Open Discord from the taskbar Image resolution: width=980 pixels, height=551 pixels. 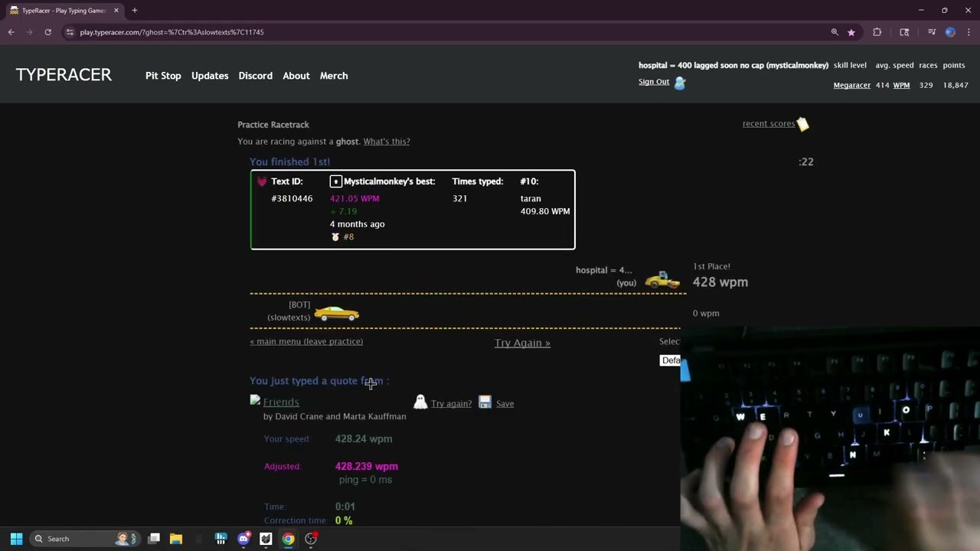pos(243,539)
